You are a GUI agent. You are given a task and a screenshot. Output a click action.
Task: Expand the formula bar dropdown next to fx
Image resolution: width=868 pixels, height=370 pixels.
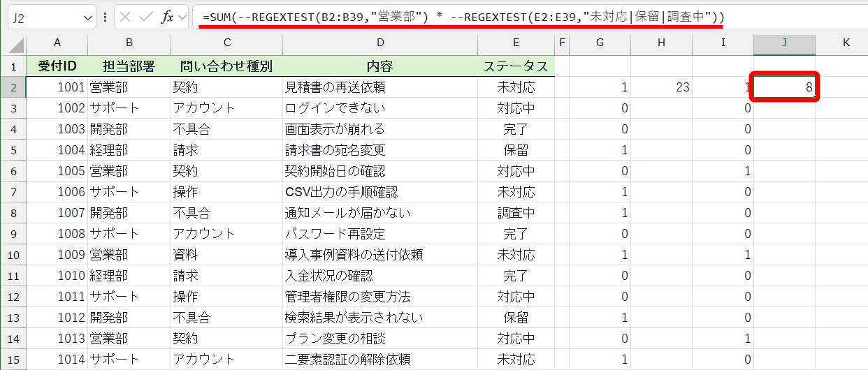coord(182,17)
